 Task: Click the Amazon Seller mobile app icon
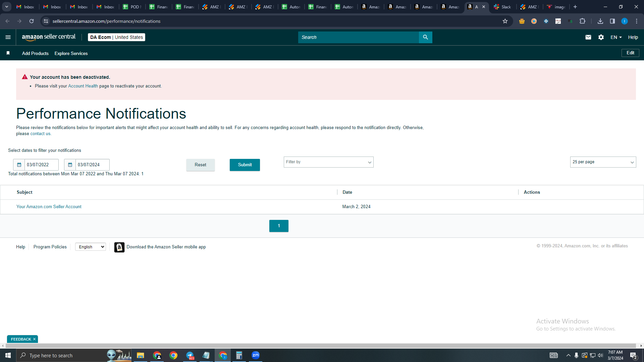coord(119,247)
